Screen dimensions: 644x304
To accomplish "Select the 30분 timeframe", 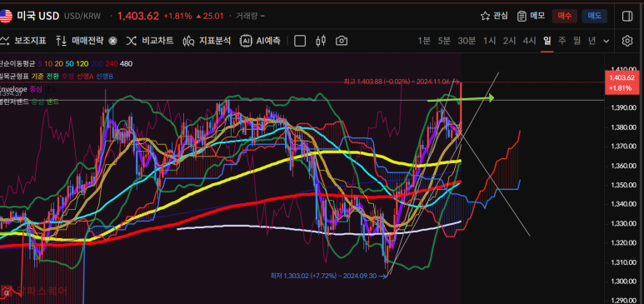I will click(467, 41).
